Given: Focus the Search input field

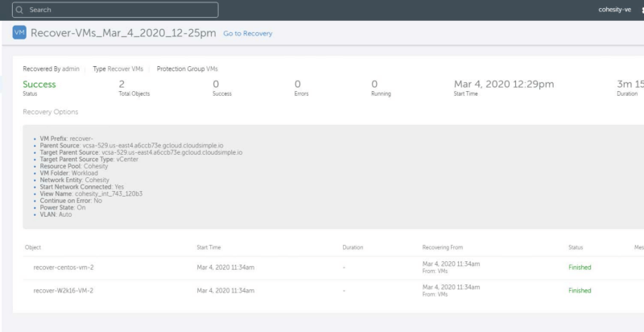Looking at the screenshot, I should tap(121, 10).
